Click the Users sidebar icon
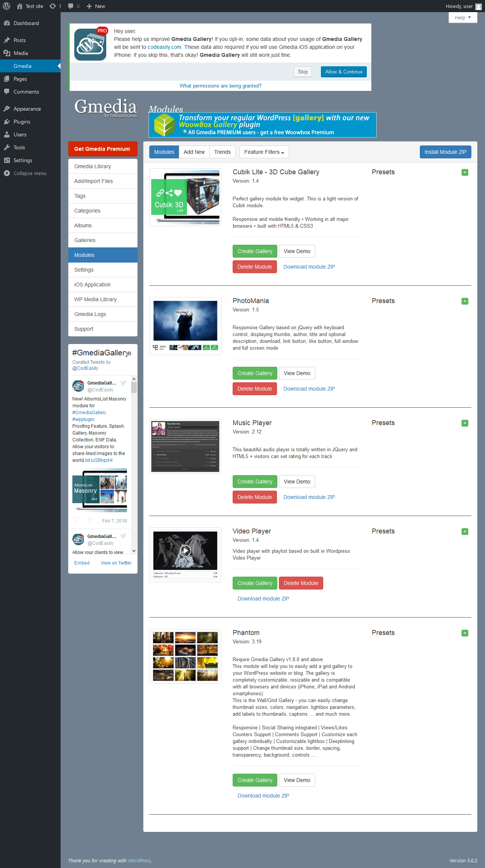Viewport: 485px width, 868px height. point(7,135)
